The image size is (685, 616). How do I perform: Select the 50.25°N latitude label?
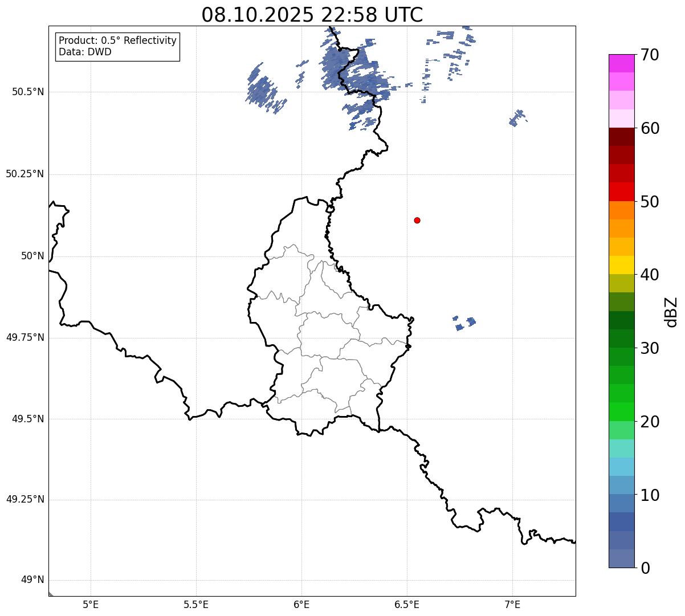pyautogui.click(x=25, y=174)
